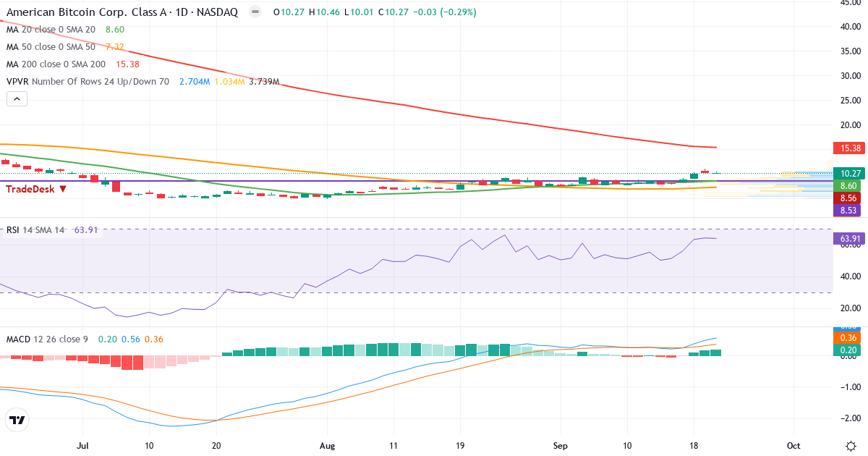Click the red 15.38 price axis label
The image size is (868, 456).
click(848, 148)
